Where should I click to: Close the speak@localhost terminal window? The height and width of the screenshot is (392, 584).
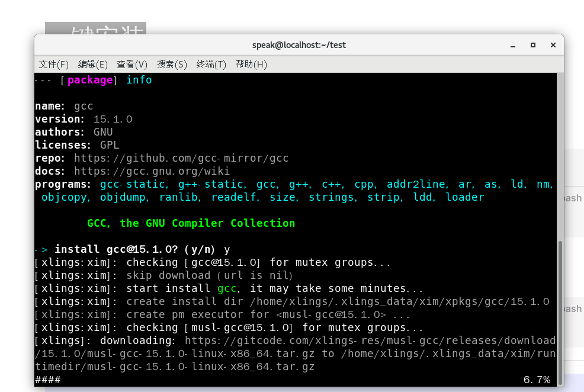tap(553, 45)
